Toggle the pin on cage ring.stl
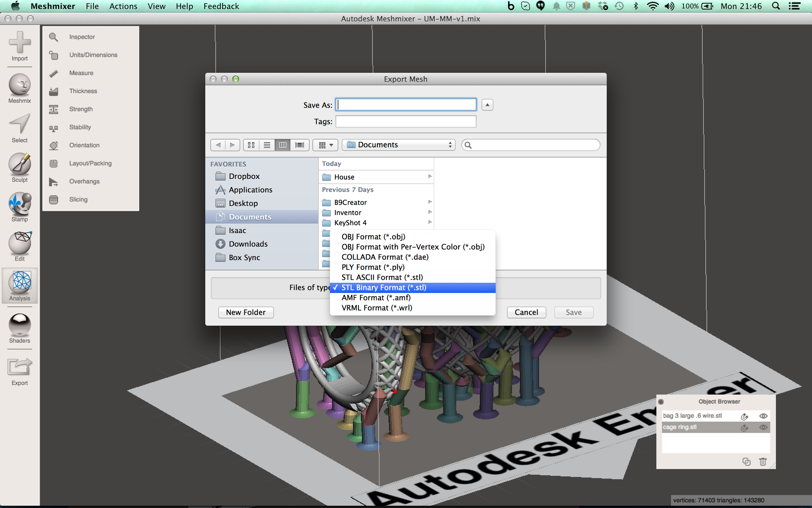Viewport: 812px width, 508px height. [x=744, y=427]
